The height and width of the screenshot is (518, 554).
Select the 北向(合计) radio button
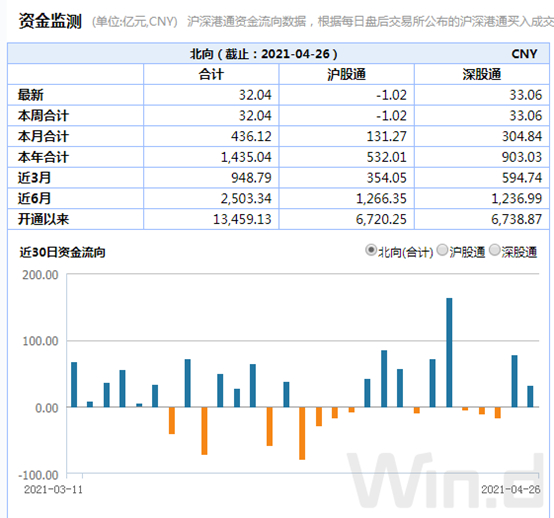pyautogui.click(x=371, y=251)
